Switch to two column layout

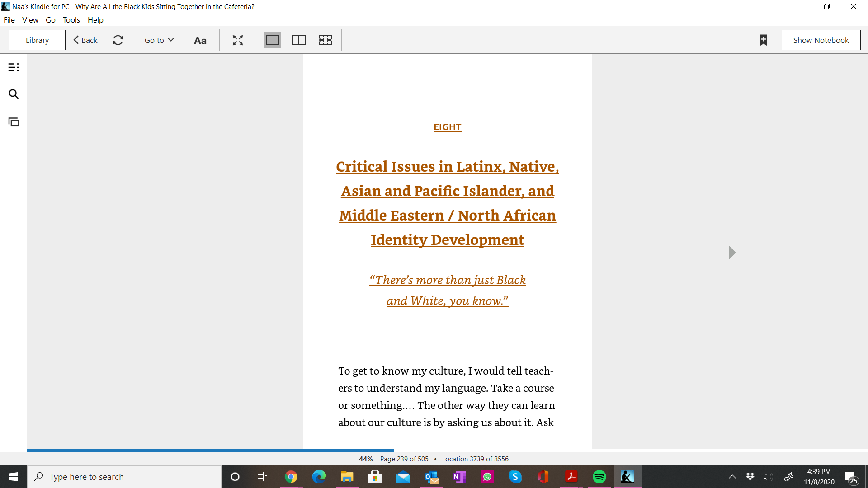click(x=299, y=40)
